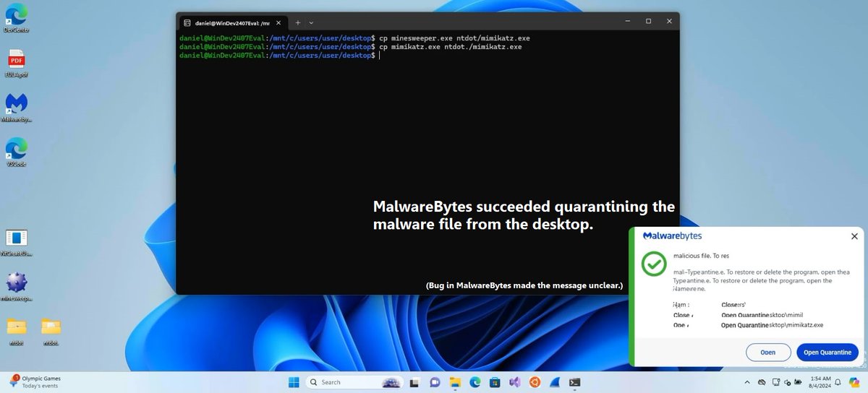868x393 pixels.
Task: Open the VSCode desktop shortcut
Action: [x=16, y=152]
